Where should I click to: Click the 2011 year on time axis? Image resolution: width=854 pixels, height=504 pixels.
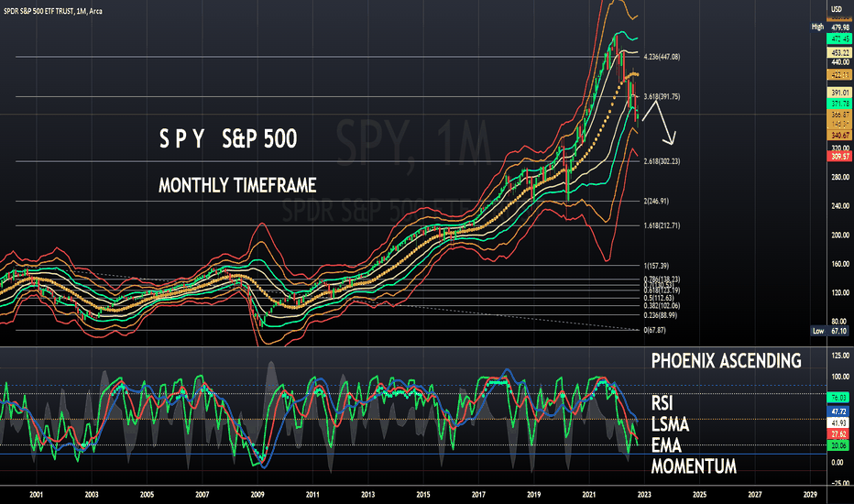coord(312,495)
